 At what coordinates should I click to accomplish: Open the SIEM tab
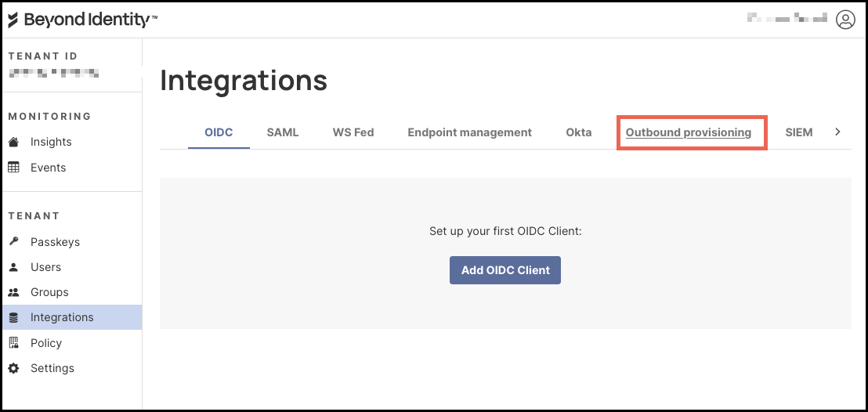point(799,132)
